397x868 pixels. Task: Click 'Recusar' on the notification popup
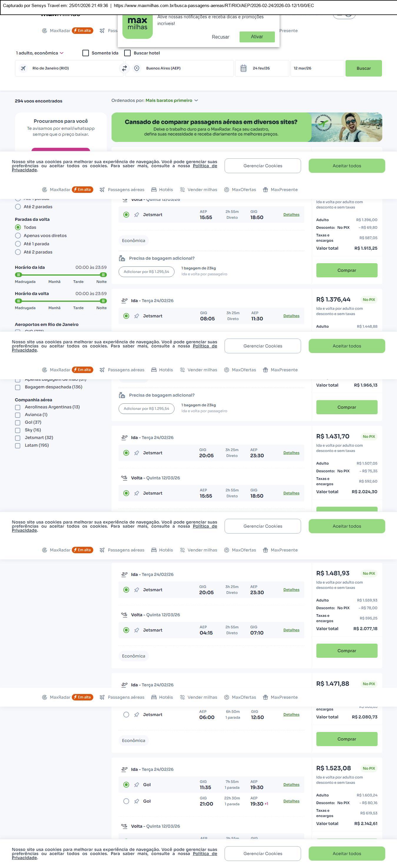[x=220, y=37]
